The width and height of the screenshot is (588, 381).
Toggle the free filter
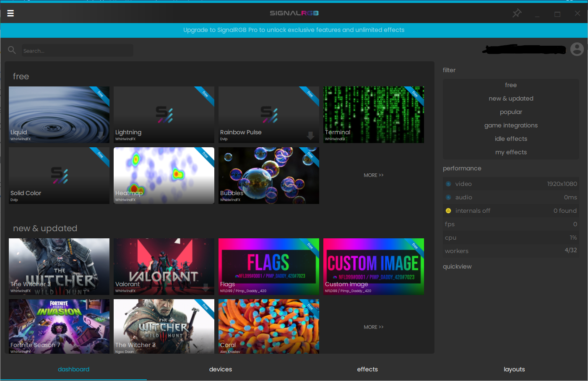point(511,85)
